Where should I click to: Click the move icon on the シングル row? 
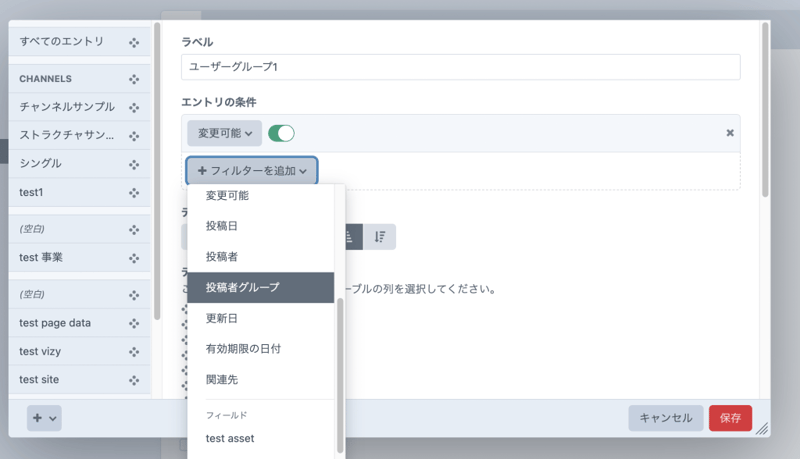(134, 164)
